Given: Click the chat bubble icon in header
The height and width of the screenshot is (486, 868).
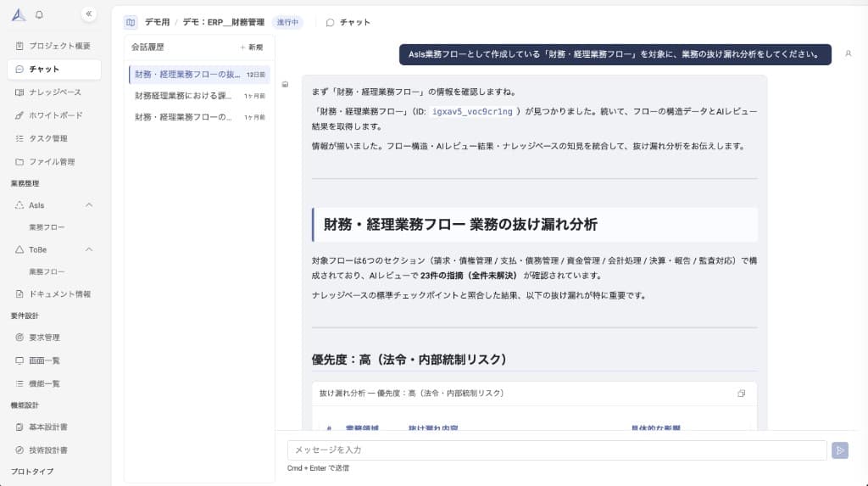Looking at the screenshot, I should point(330,23).
